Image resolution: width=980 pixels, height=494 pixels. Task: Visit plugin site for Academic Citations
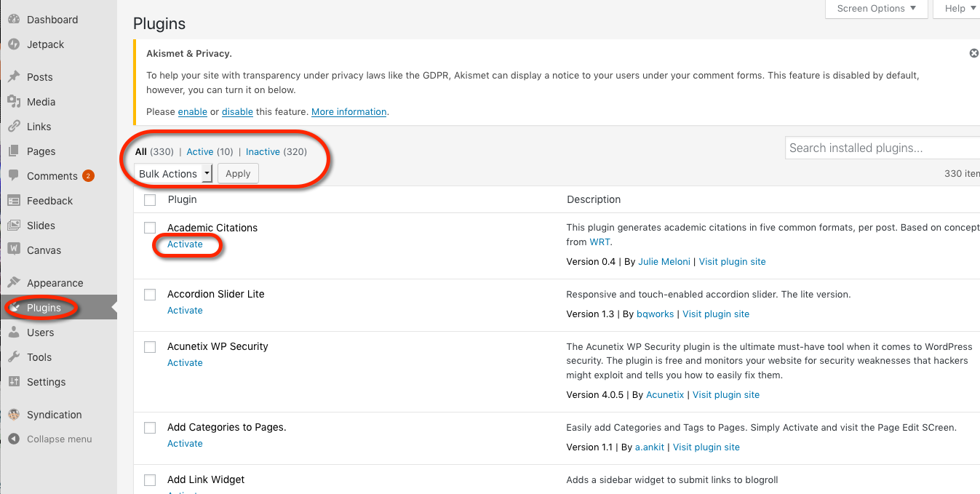point(733,262)
